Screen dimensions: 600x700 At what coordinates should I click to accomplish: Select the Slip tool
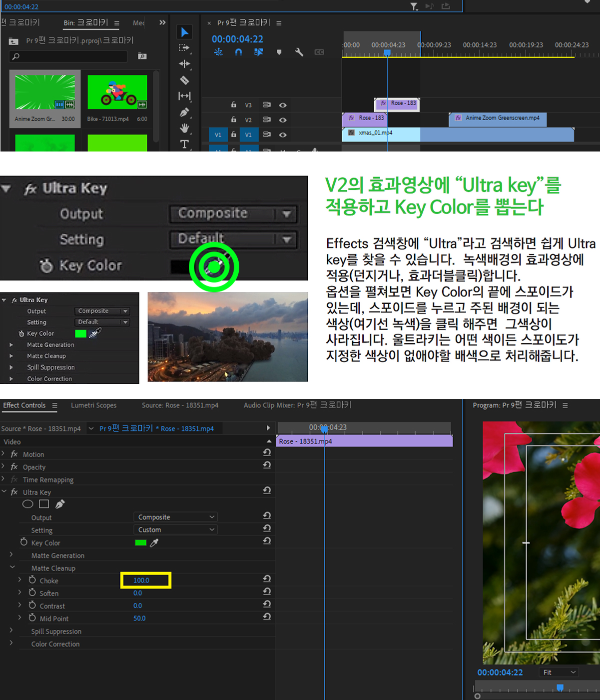tap(184, 96)
